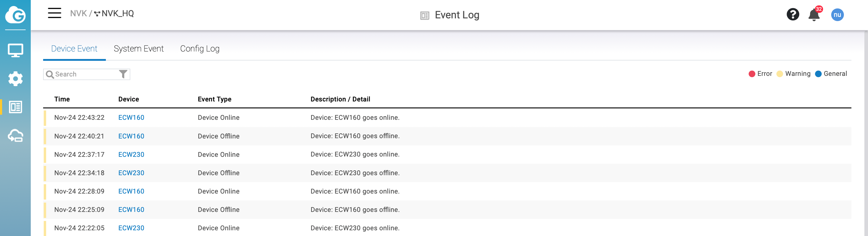Viewport: 868px width, 236px height.
Task: Click the red Error legend dot
Action: click(x=751, y=74)
